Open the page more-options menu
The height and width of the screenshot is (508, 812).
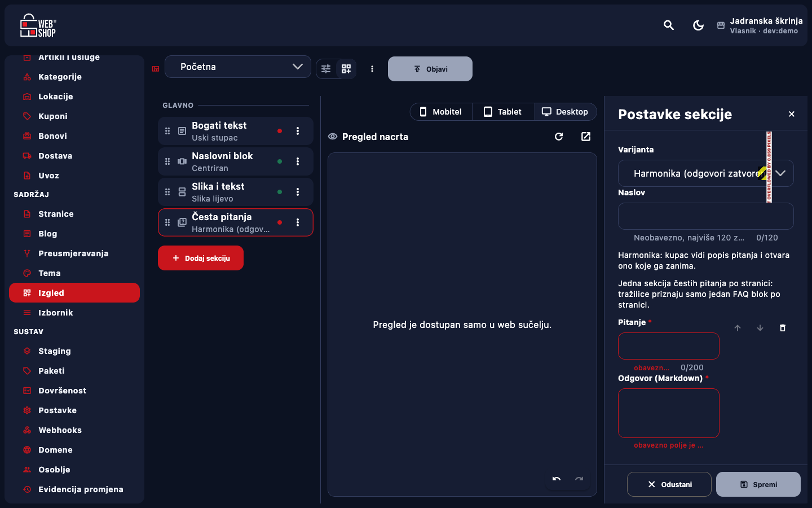coord(372,69)
